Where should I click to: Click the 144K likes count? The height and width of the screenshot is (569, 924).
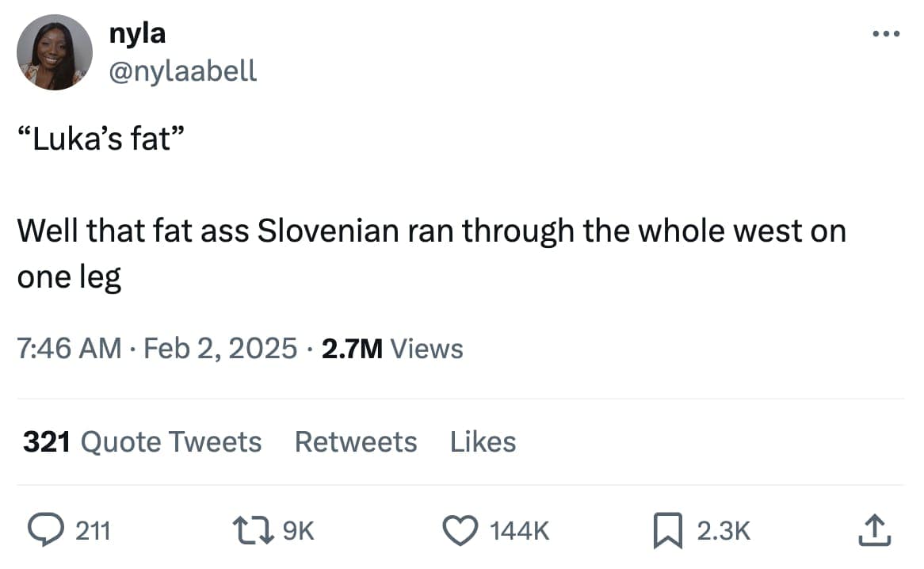(519, 530)
